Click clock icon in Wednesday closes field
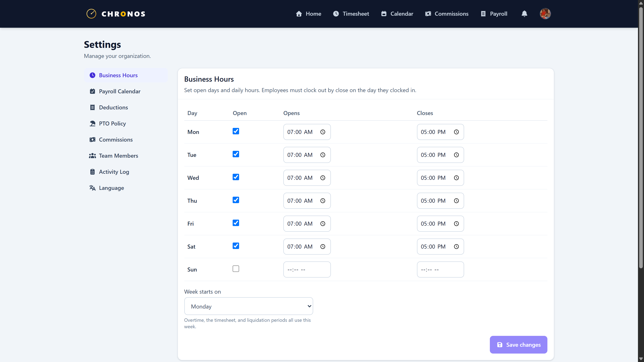 [456, 178]
